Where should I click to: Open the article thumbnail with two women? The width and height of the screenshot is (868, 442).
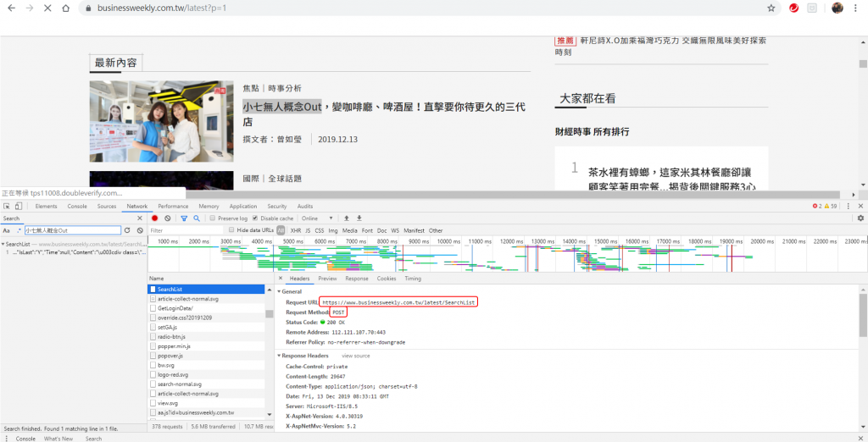pos(162,121)
